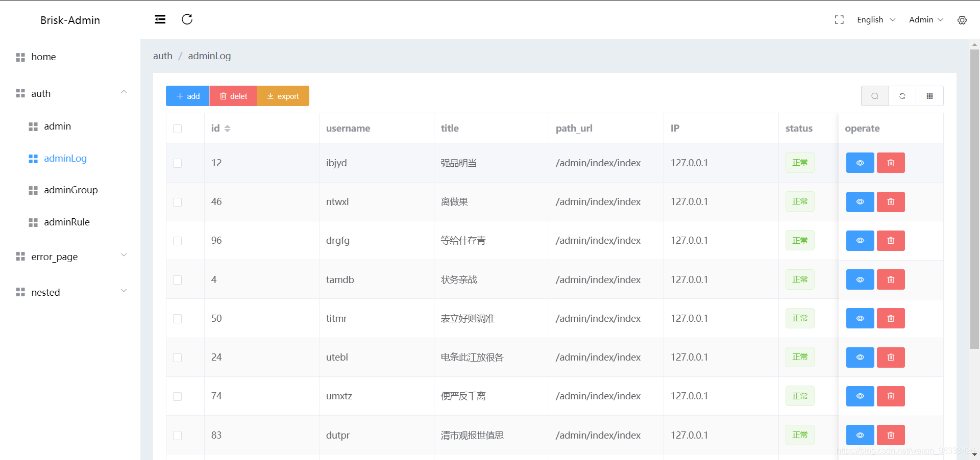Screen dimensions: 980x460
Task: Check the row with id 83
Action: pos(178,436)
